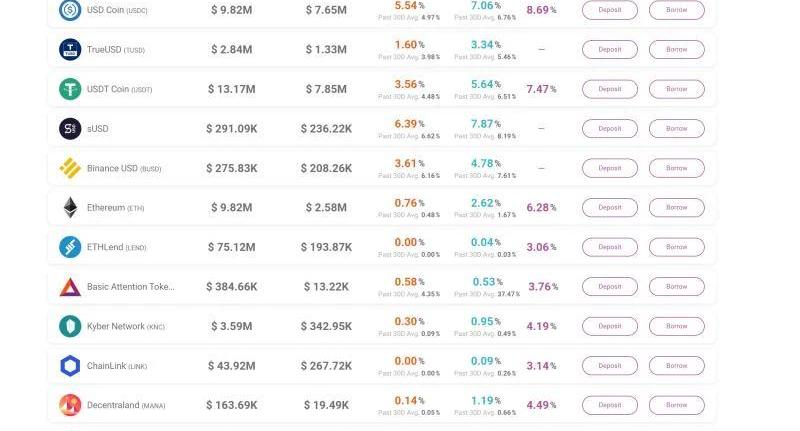The height and width of the screenshot is (431, 800).
Task: Click the USDT Coin Tether icon
Action: point(70,89)
